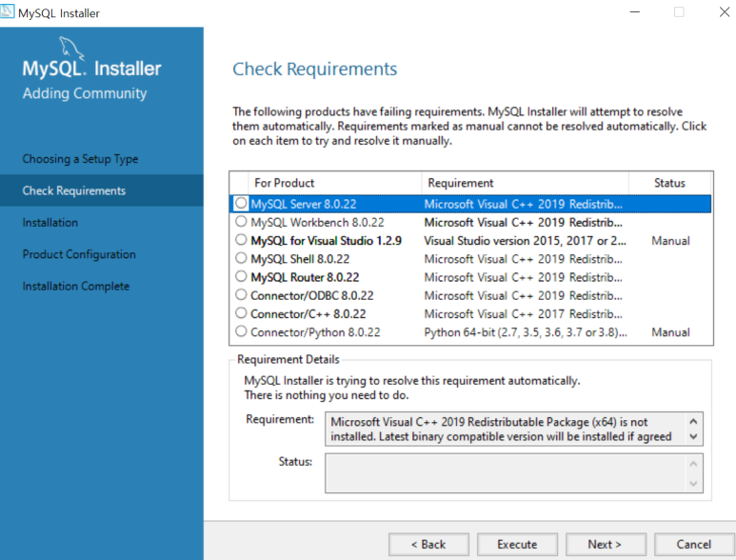Select the MySQL Workbench 8.0.22 product name
The height and width of the screenshot is (560, 736).
coord(317,223)
